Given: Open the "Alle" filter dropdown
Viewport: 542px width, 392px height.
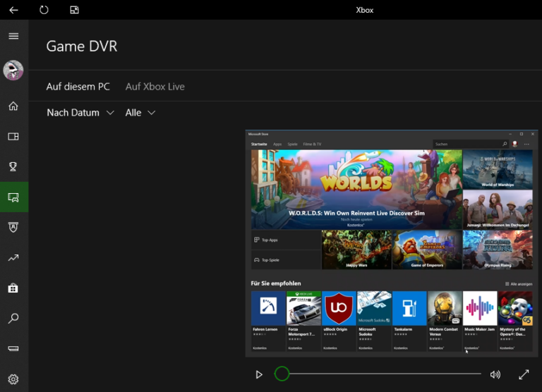Looking at the screenshot, I should [x=140, y=113].
